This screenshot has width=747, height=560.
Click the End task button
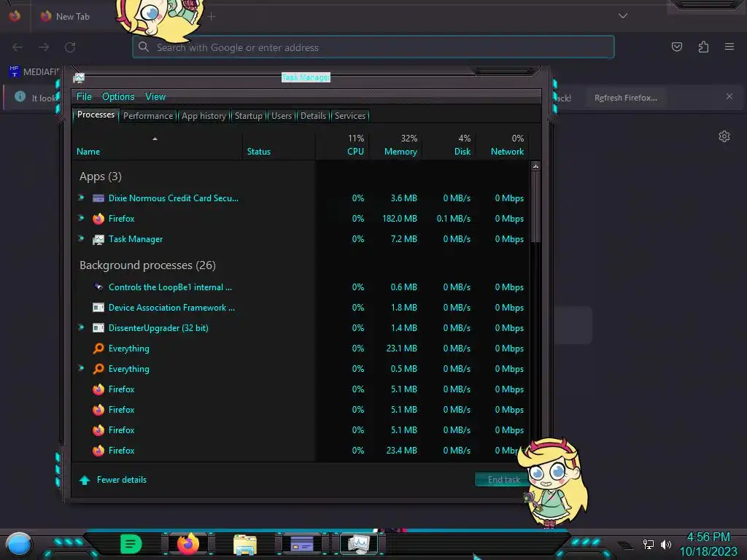(x=503, y=480)
